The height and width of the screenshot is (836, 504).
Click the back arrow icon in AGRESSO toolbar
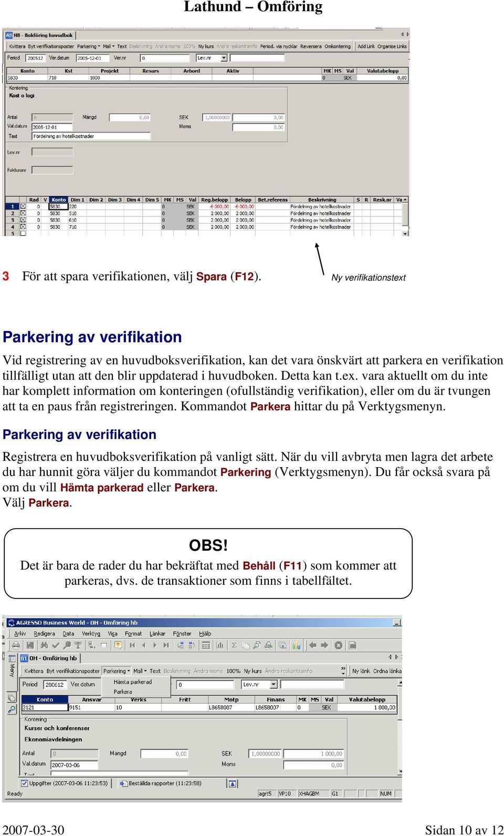[x=313, y=645]
